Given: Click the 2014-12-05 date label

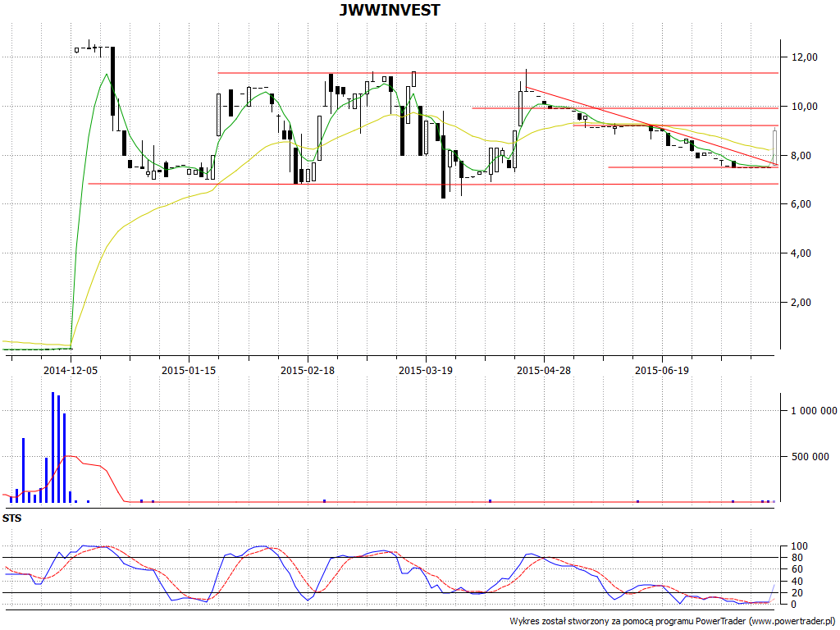Looking at the screenshot, I should click(71, 371).
